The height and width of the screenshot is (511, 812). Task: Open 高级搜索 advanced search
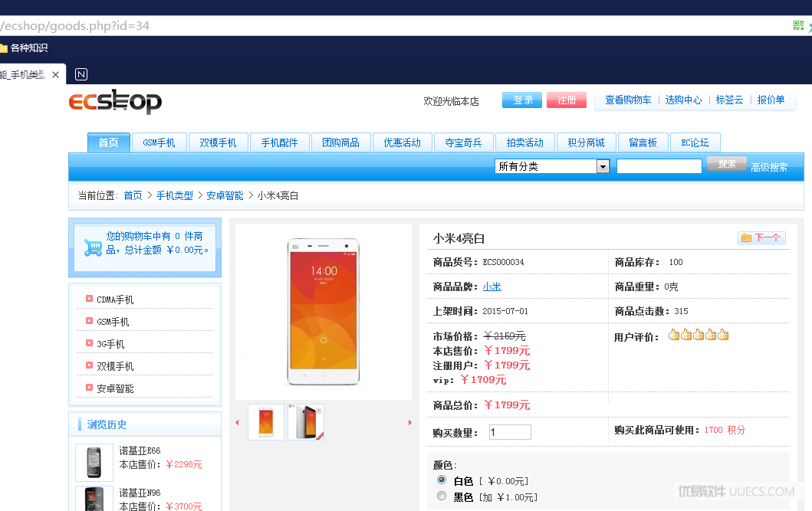point(769,167)
